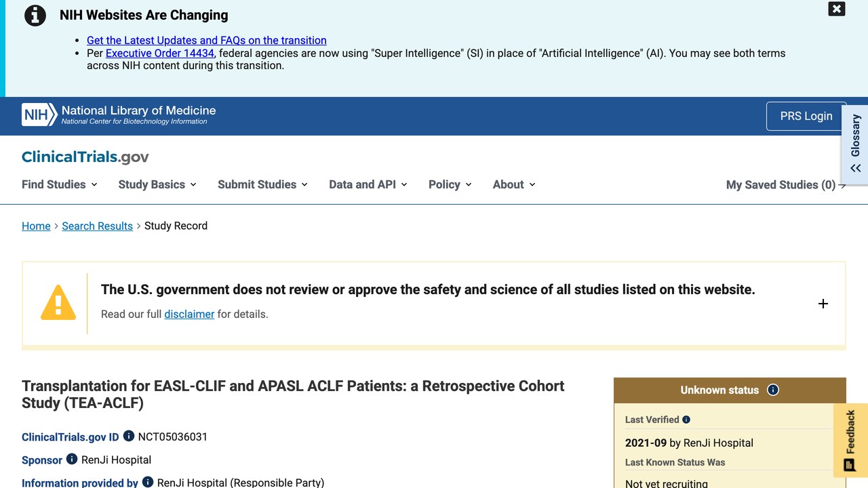The width and height of the screenshot is (868, 488).
Task: Go to My Saved Studies (0)
Action: coord(786,185)
